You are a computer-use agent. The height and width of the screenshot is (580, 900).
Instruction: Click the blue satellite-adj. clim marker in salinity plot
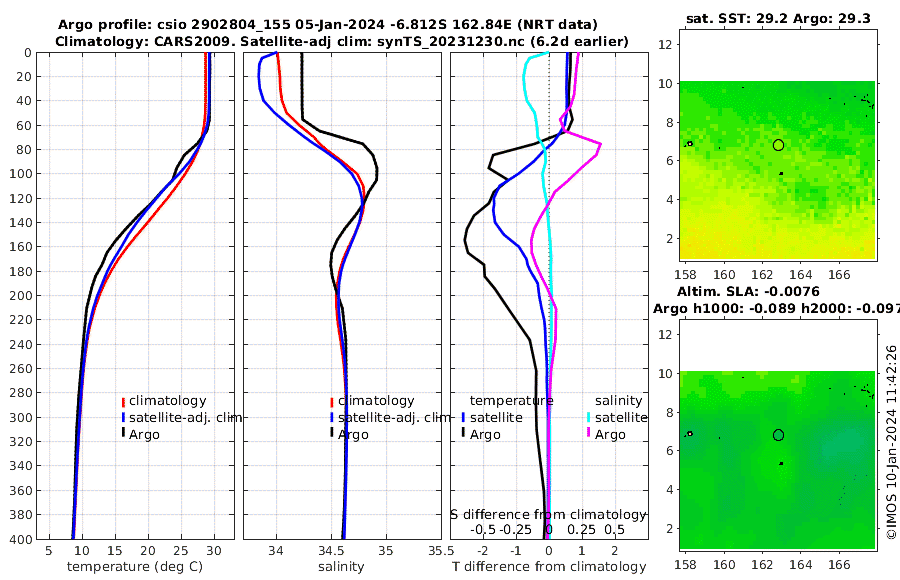(x=332, y=417)
